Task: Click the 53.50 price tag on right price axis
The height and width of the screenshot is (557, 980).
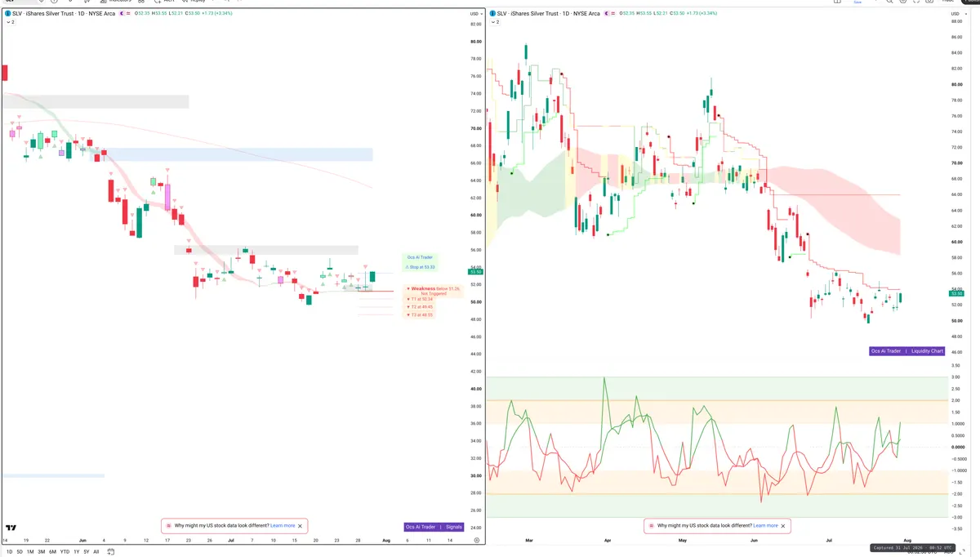Action: pyautogui.click(x=958, y=292)
